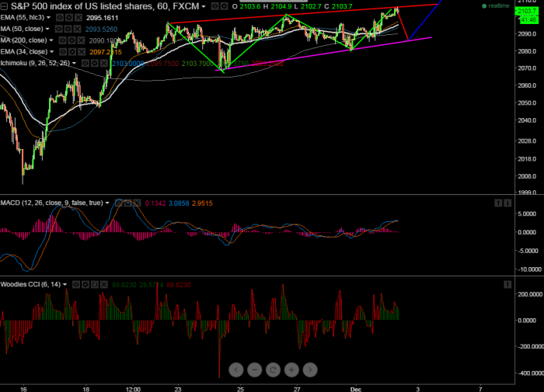Open main S&P 500 series settings gear

(224, 6)
